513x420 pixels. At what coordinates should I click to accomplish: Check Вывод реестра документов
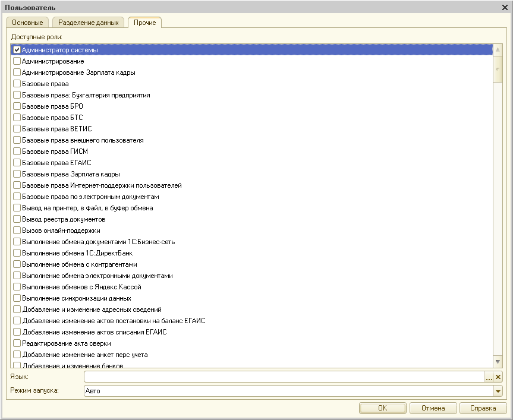point(17,219)
